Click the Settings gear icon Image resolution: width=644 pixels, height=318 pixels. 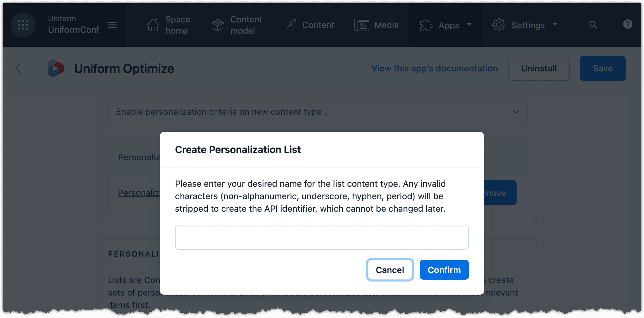click(499, 25)
